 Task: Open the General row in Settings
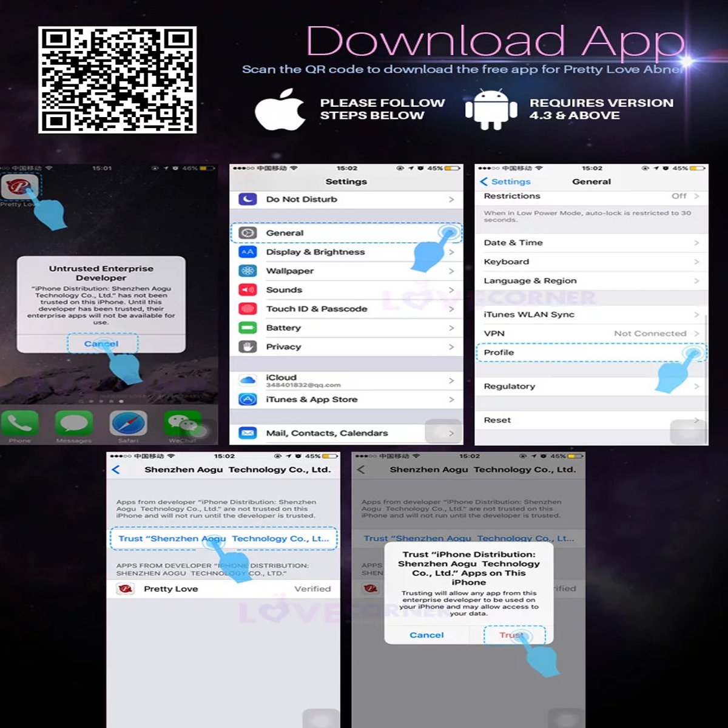[x=346, y=233]
